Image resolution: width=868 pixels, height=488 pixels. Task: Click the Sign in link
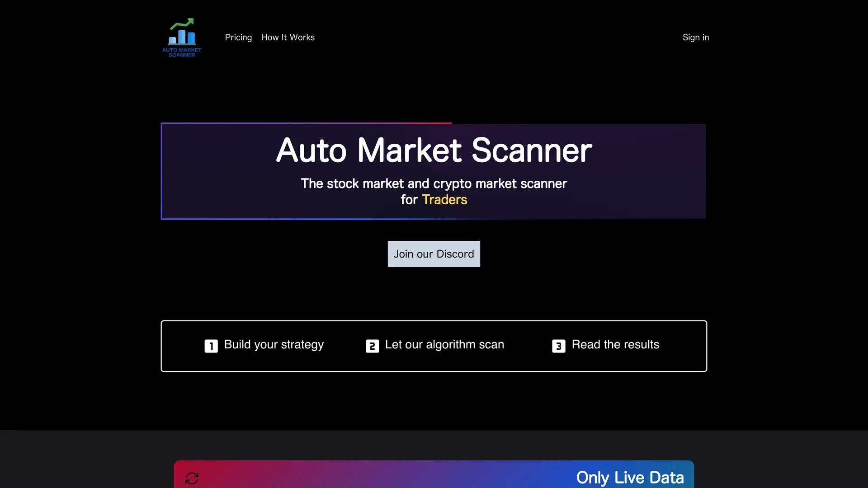click(696, 38)
